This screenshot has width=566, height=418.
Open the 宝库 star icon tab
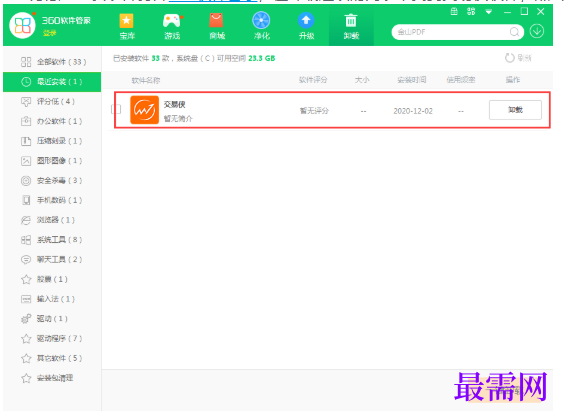coord(127,26)
